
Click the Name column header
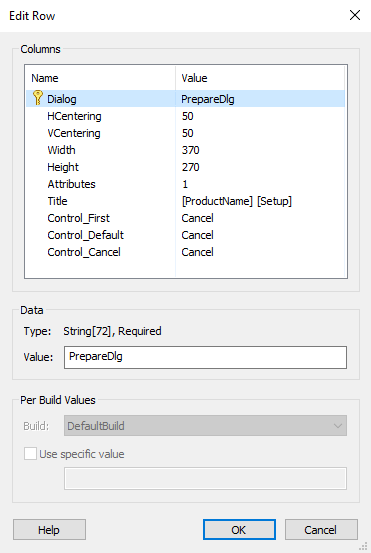(101, 78)
